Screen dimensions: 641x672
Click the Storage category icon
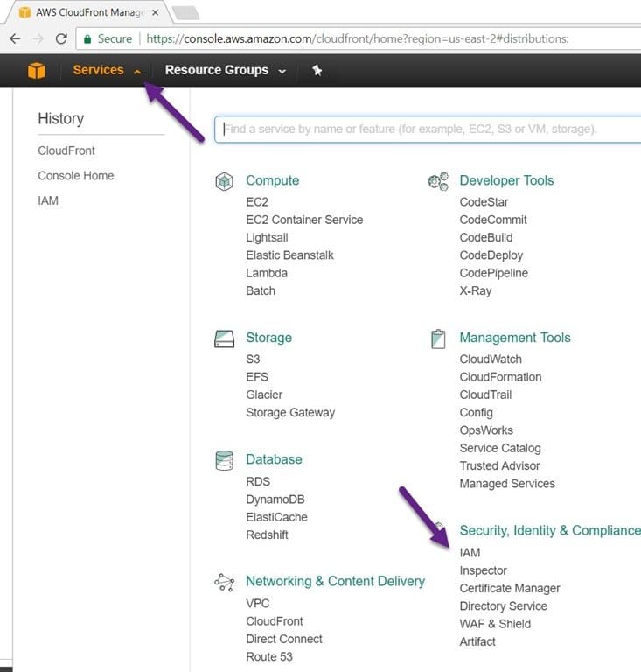225,339
